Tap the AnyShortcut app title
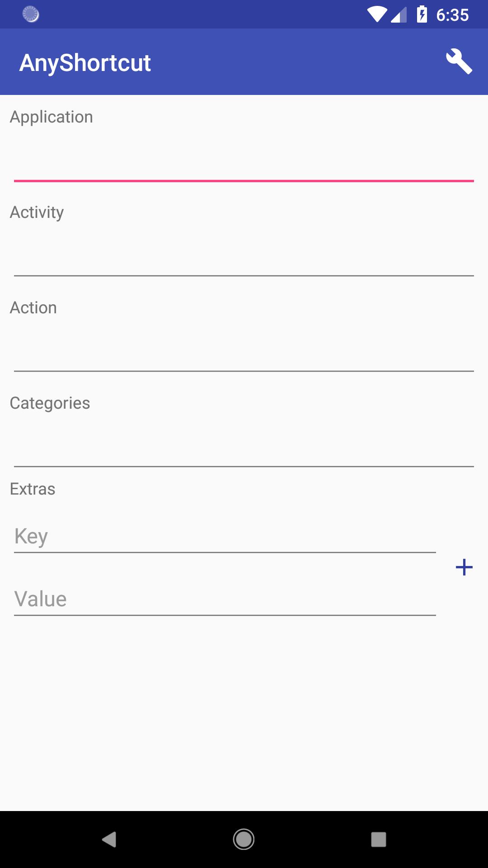This screenshot has height=868, width=488. pyautogui.click(x=85, y=62)
